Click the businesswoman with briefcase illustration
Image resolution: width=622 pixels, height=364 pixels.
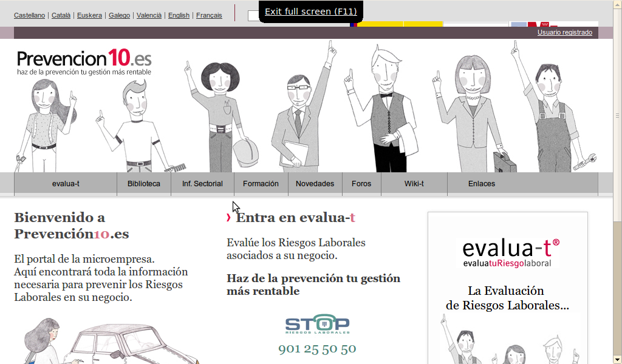click(474, 115)
